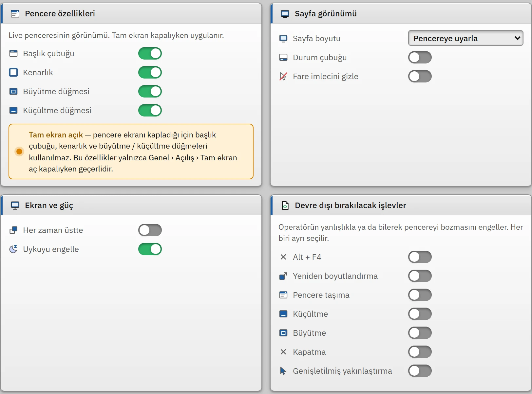Click the Pencere özellikleri panel header

click(131, 13)
